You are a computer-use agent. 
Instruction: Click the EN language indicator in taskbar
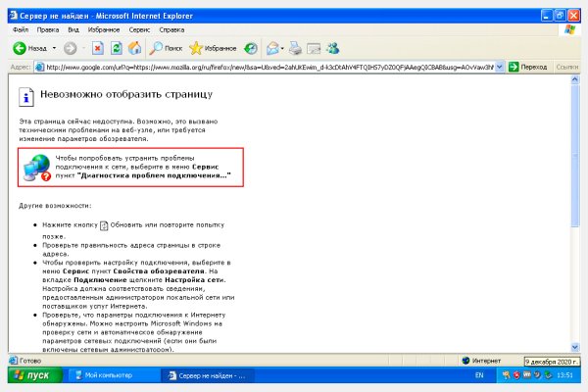point(479,375)
